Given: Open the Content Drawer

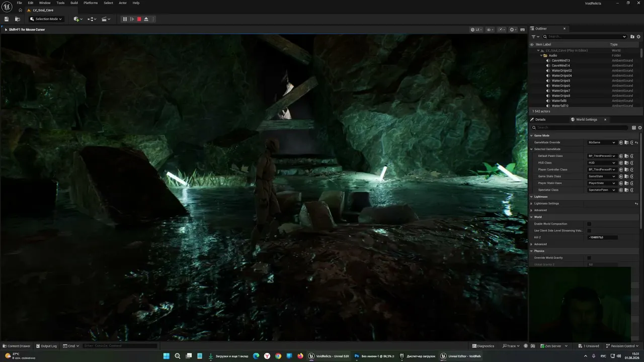Looking at the screenshot, I should point(17,346).
